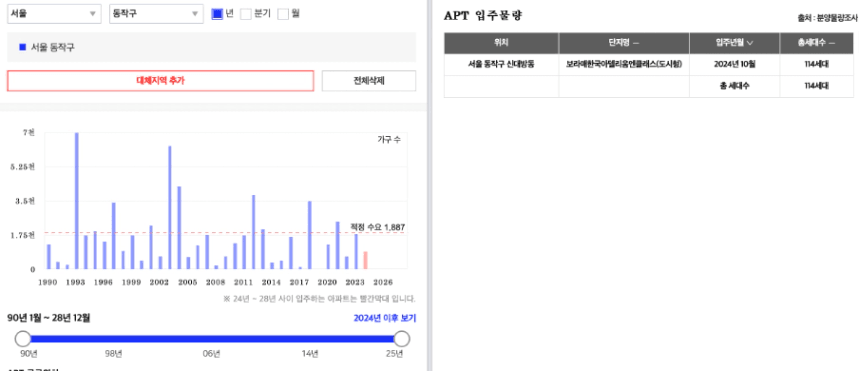Enable the 월 (monthly) checkbox
This screenshot has width=859, height=371.
(283, 14)
